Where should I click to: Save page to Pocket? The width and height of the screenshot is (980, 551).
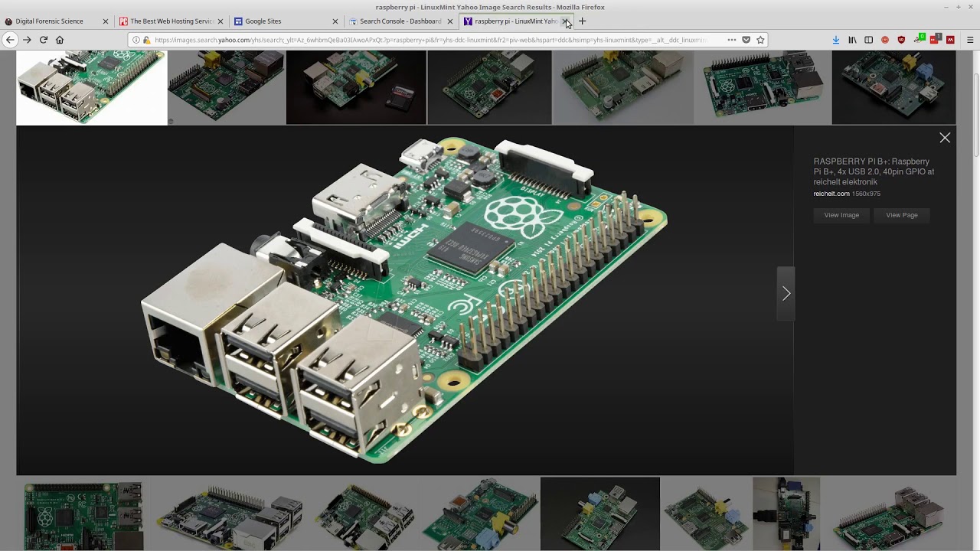click(x=746, y=40)
